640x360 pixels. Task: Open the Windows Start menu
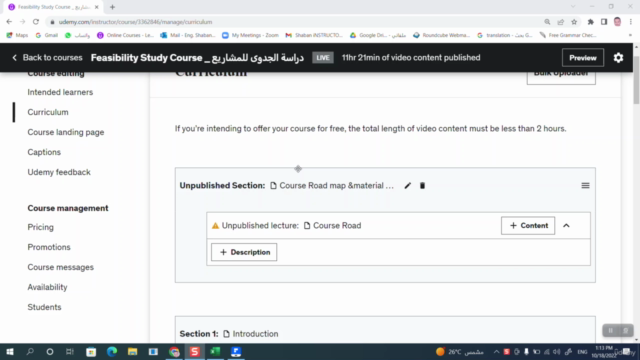(10, 352)
